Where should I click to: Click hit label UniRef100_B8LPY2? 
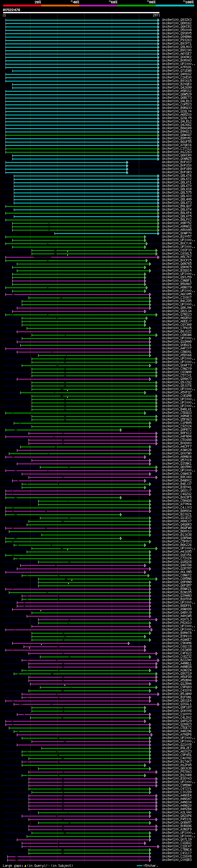tap(177, 220)
